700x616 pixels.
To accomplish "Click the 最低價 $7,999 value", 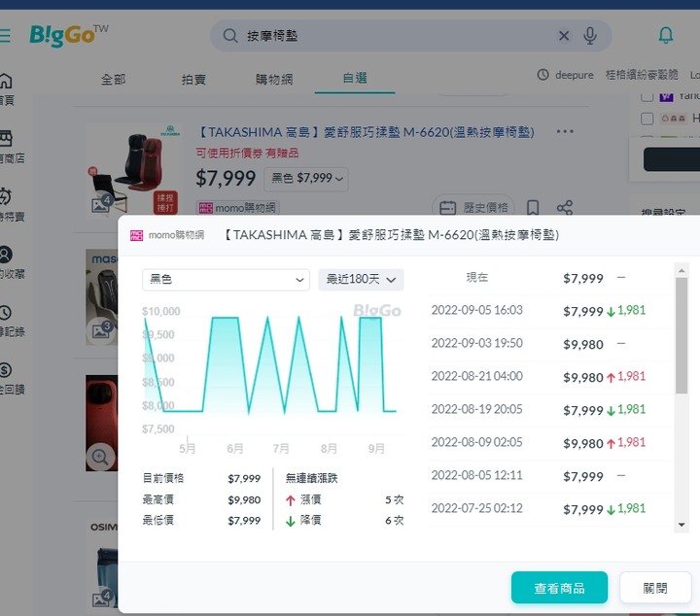I will (x=244, y=521).
